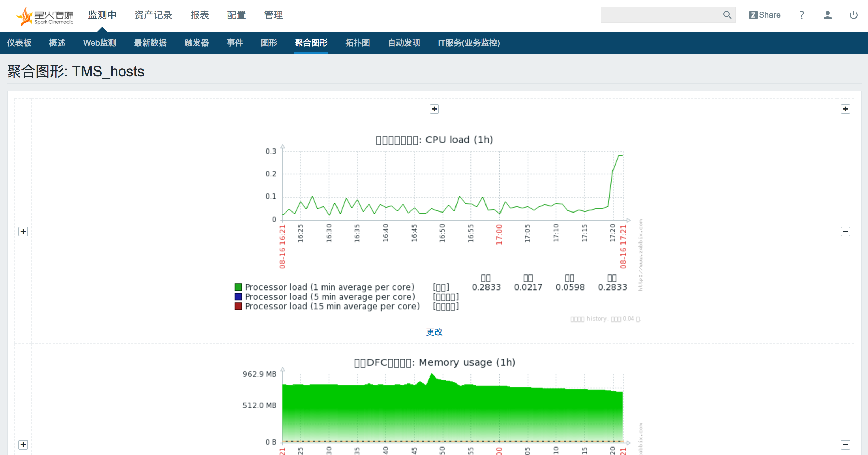Click the plus icon left of CPU load graph
The width and height of the screenshot is (868, 455).
(23, 232)
